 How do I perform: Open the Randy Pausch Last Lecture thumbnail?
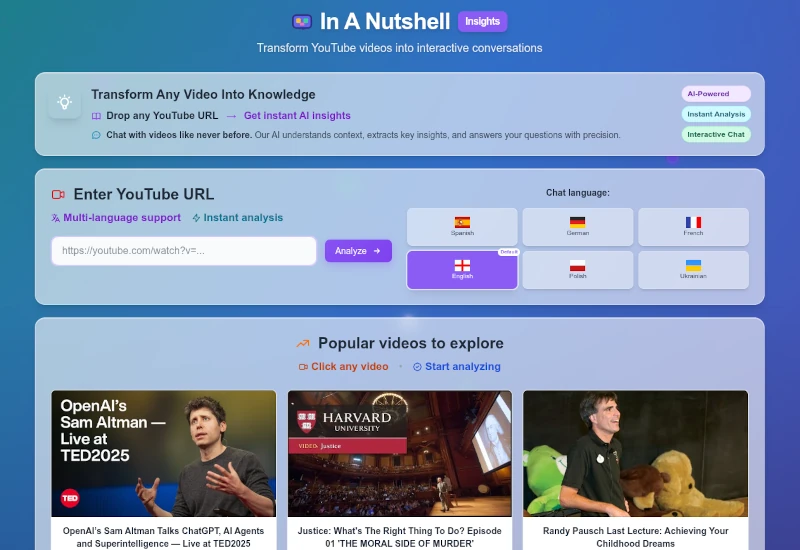tap(636, 454)
